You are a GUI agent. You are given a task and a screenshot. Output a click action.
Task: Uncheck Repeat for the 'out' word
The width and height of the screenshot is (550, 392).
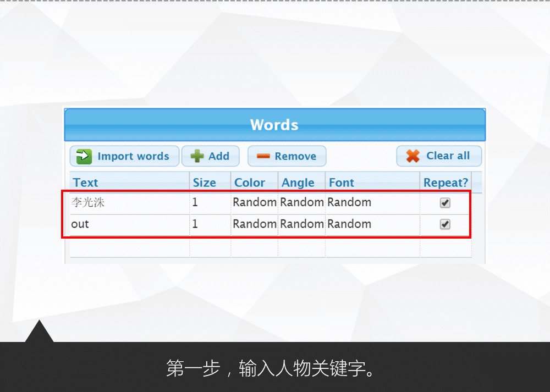tap(445, 224)
